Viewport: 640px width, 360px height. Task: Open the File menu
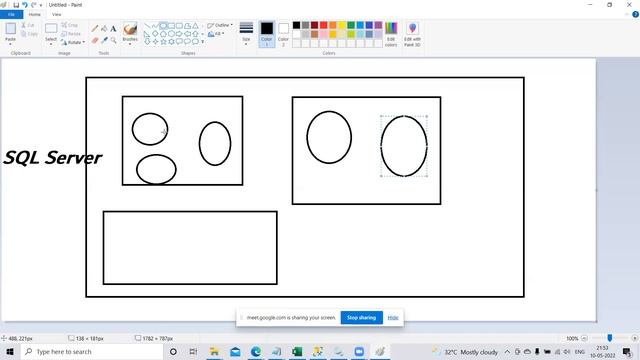(x=11, y=14)
